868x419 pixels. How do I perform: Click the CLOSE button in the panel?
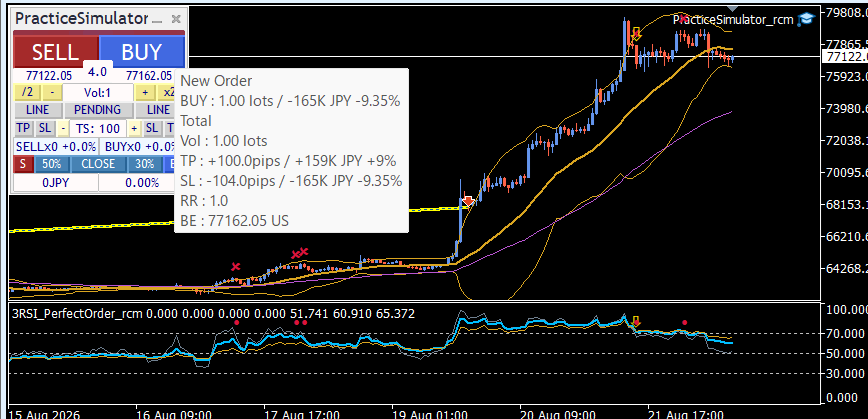click(x=98, y=164)
